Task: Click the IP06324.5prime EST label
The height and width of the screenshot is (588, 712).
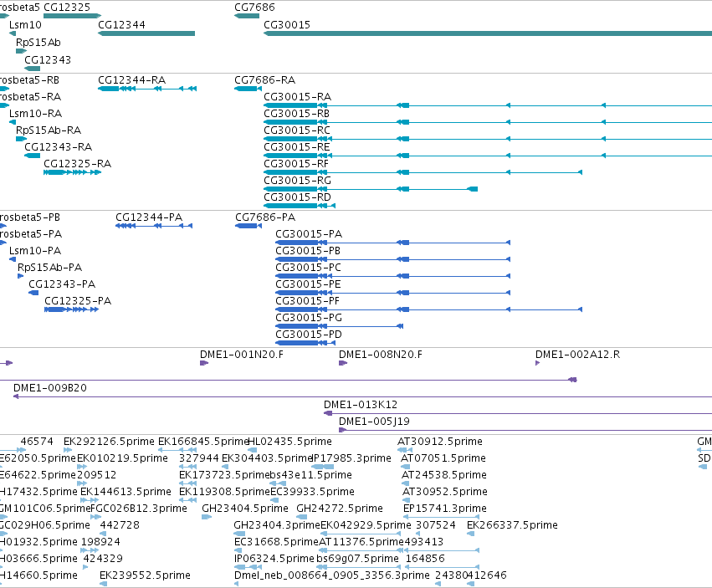Action: point(274,559)
